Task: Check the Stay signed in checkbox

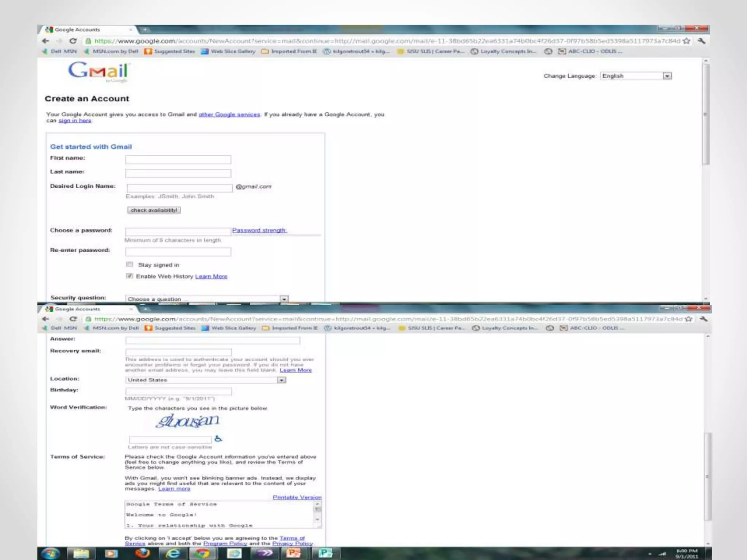Action: (x=129, y=265)
